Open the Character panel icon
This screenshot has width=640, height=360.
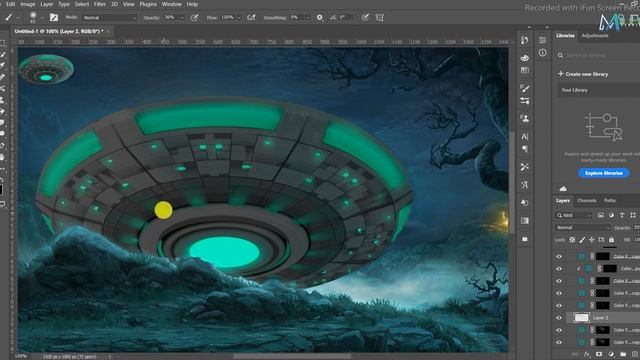525,136
